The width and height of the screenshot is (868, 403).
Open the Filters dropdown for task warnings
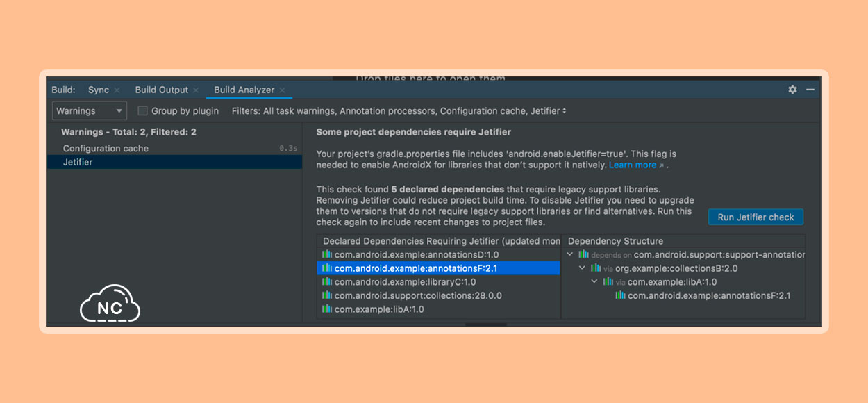399,110
